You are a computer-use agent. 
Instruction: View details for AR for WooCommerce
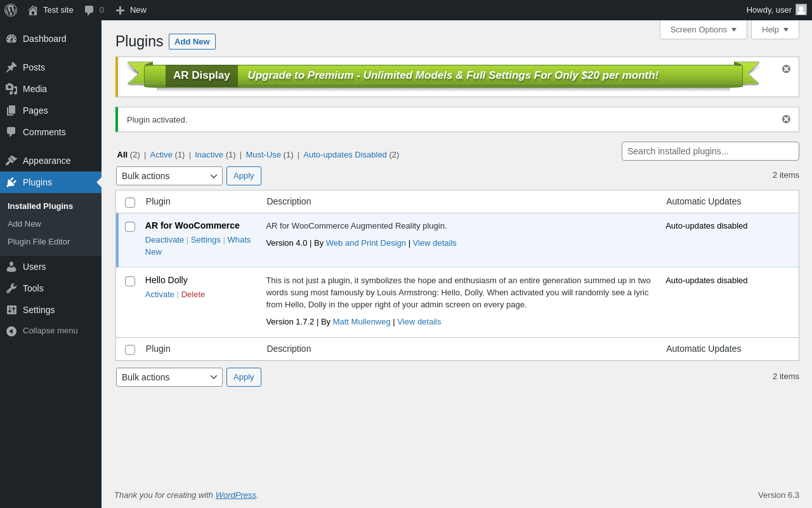(x=435, y=243)
